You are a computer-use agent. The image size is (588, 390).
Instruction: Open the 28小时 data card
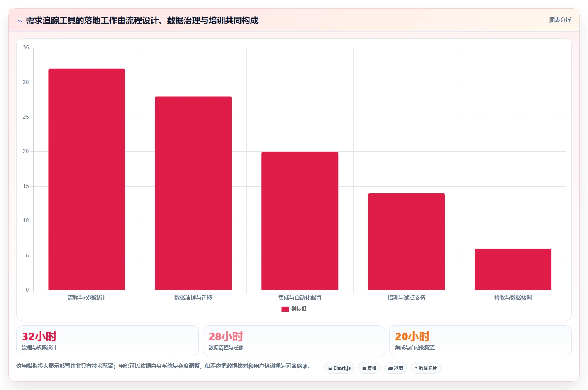[294, 341]
